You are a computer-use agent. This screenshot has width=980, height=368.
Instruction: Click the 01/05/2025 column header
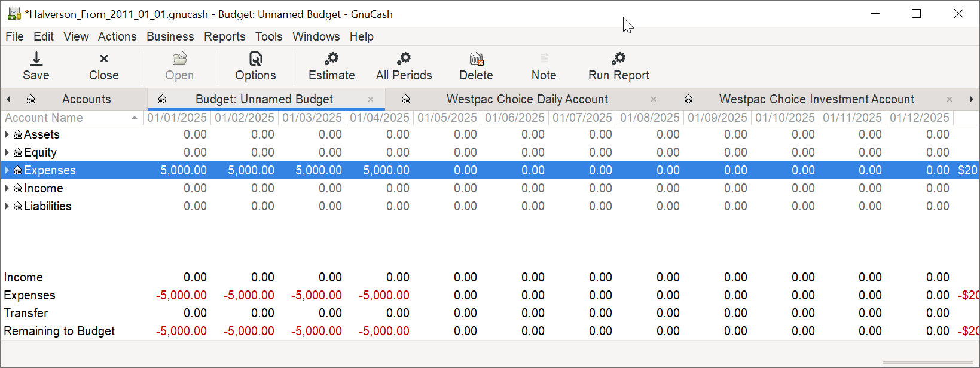coord(447,118)
